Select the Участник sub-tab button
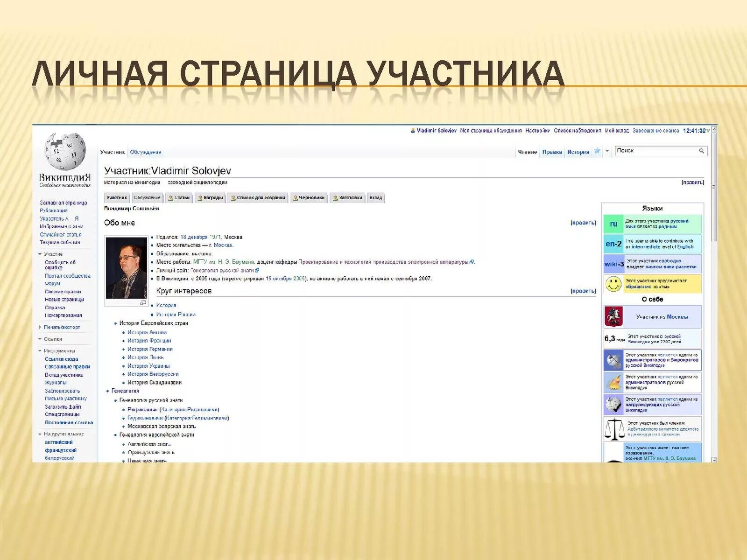 pos(117,198)
